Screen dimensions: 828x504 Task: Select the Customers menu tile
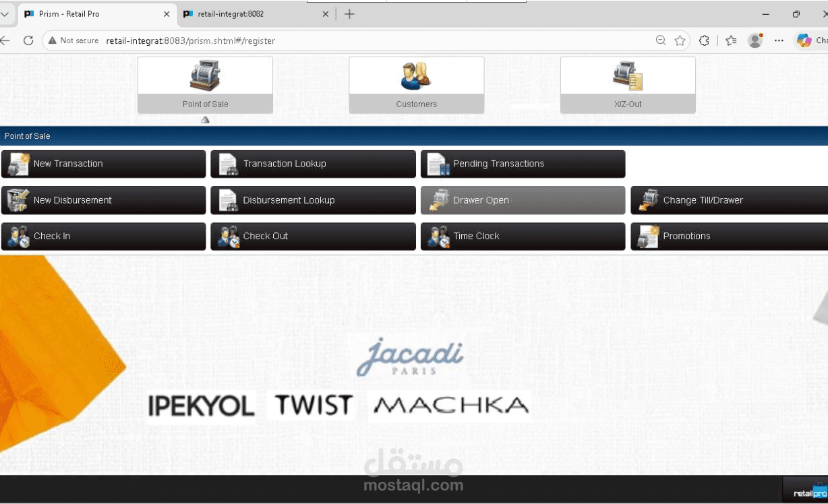pos(416,85)
